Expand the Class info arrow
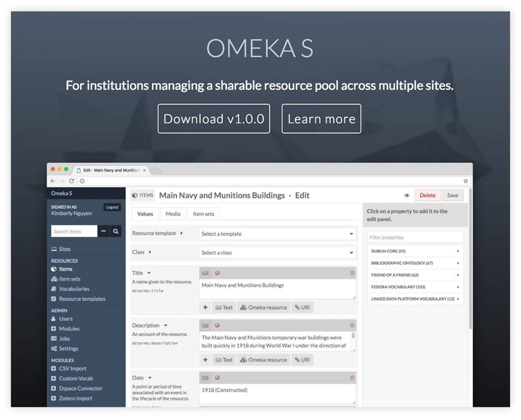 (150, 252)
